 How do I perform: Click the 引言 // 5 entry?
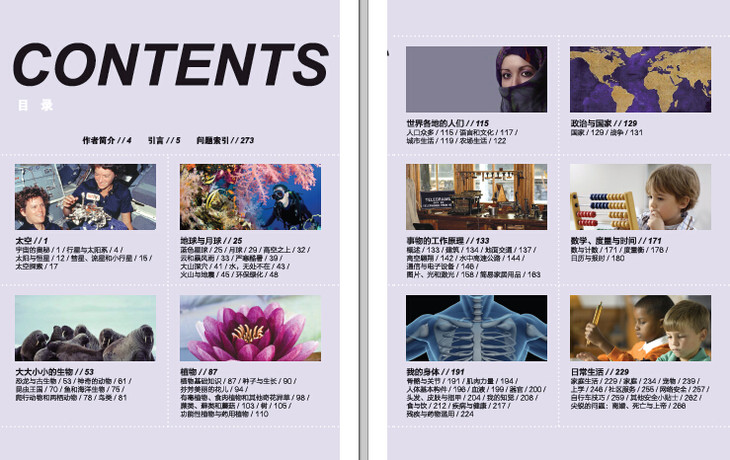click(x=164, y=141)
